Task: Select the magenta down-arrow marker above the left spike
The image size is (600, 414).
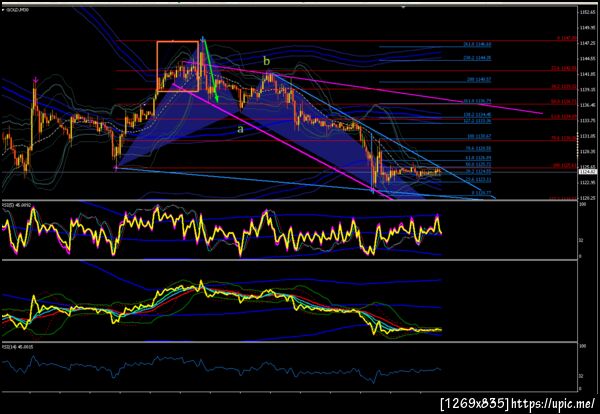Action: pos(35,80)
